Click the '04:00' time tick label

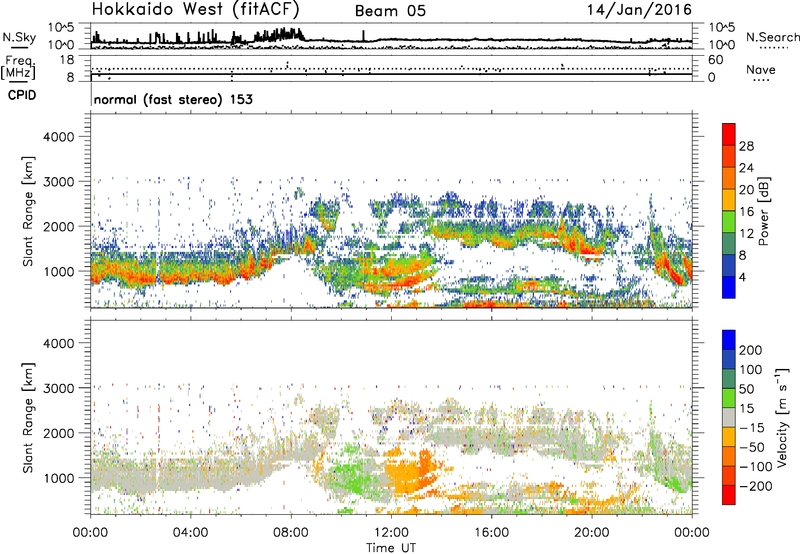click(x=190, y=533)
